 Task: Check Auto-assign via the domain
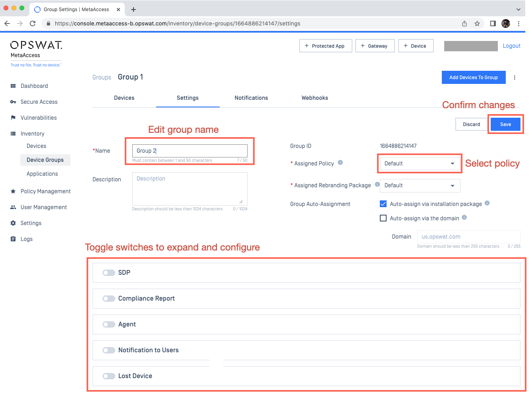tap(383, 218)
